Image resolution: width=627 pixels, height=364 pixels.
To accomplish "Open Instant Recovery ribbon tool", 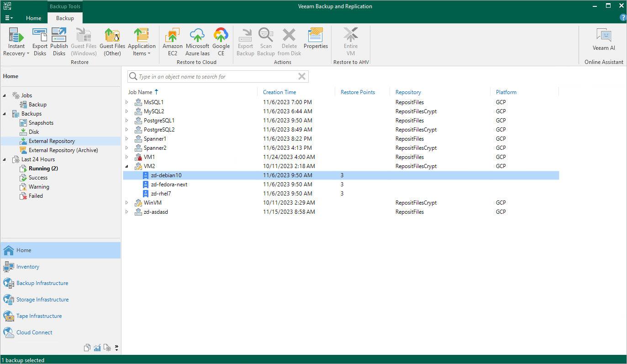I will click(16, 42).
